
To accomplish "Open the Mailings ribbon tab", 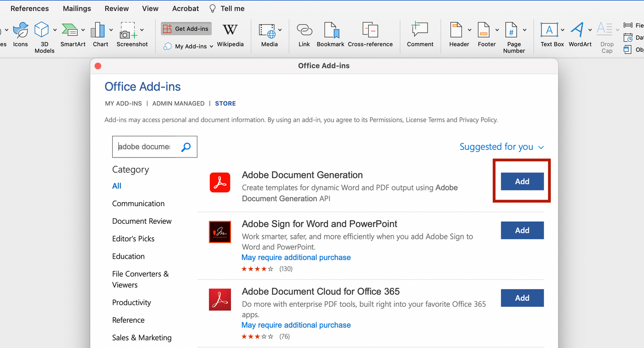I will 77,9.
